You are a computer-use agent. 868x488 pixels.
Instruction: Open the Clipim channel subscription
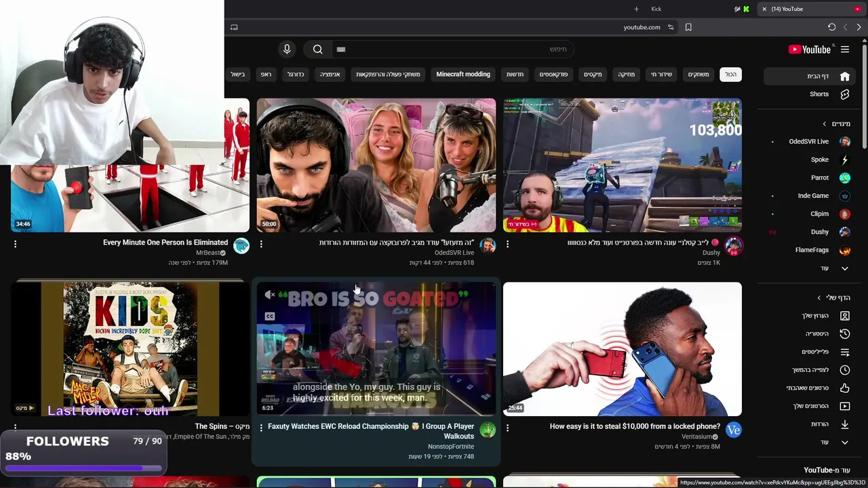coord(809,213)
